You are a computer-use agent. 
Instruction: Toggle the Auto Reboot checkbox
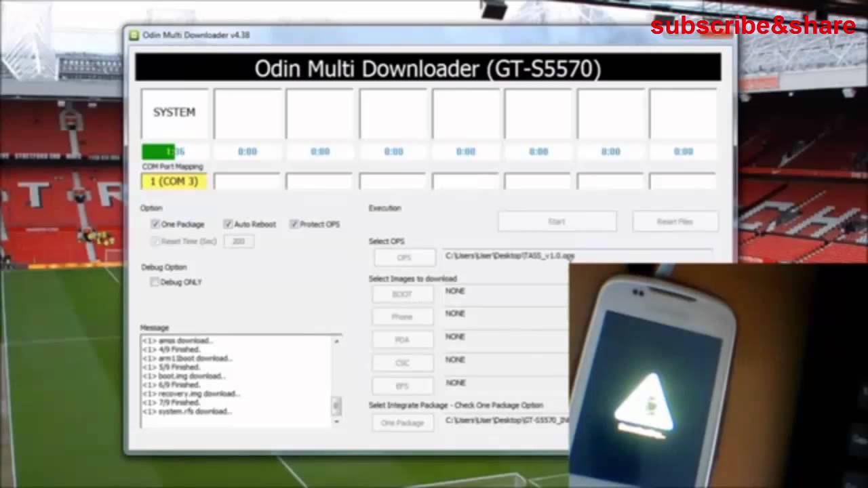point(229,224)
